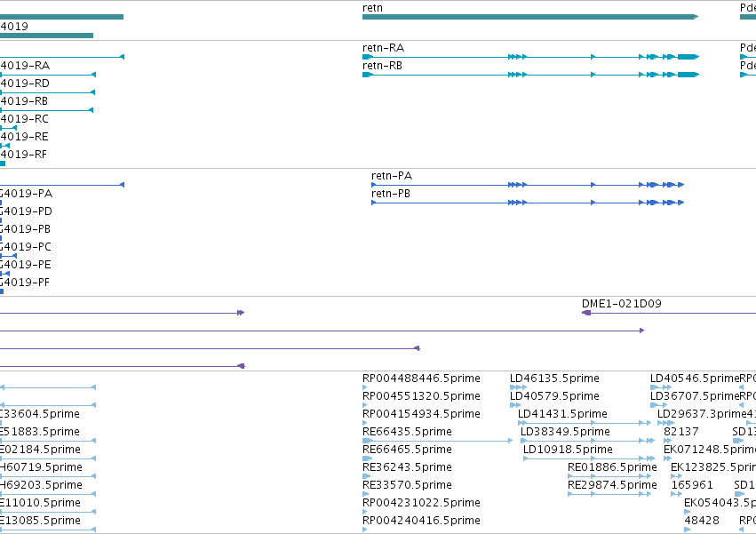Select the retn gene bar
This screenshot has width=756, height=534.
529,17
